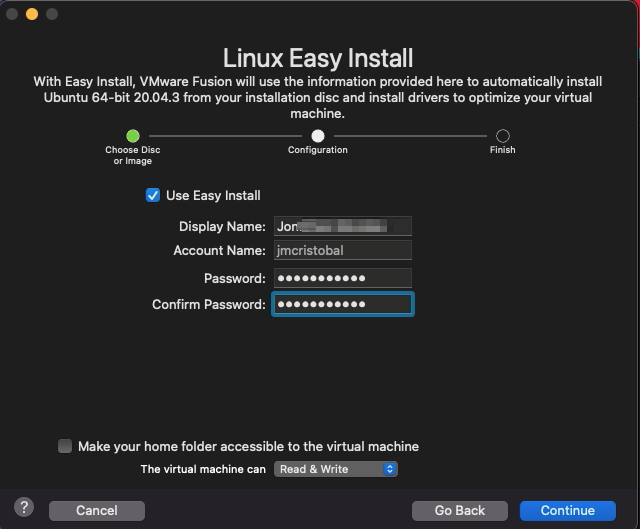Uncheck the Use Easy Install checkbox
640x529 pixels.
click(x=153, y=195)
